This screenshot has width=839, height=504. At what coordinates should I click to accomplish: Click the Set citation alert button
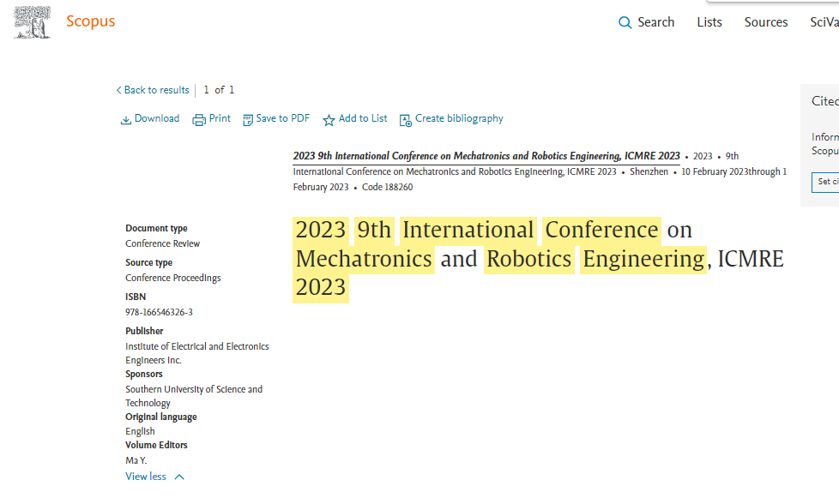825,182
